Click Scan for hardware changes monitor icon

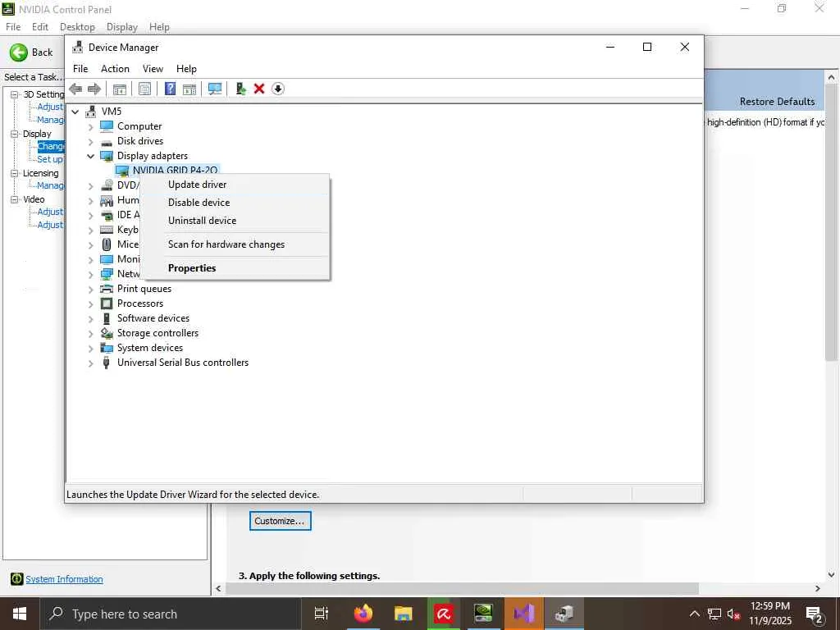pos(215,89)
